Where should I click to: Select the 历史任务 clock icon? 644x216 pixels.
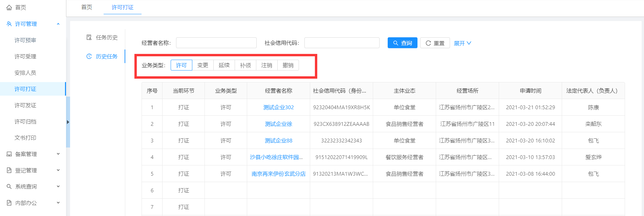pyautogui.click(x=89, y=56)
